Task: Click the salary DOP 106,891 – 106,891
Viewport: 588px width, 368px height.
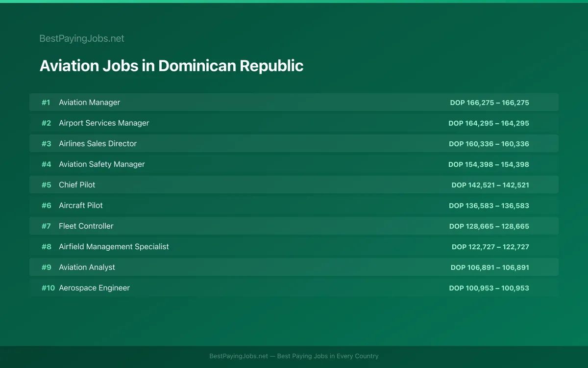Action: pos(490,267)
